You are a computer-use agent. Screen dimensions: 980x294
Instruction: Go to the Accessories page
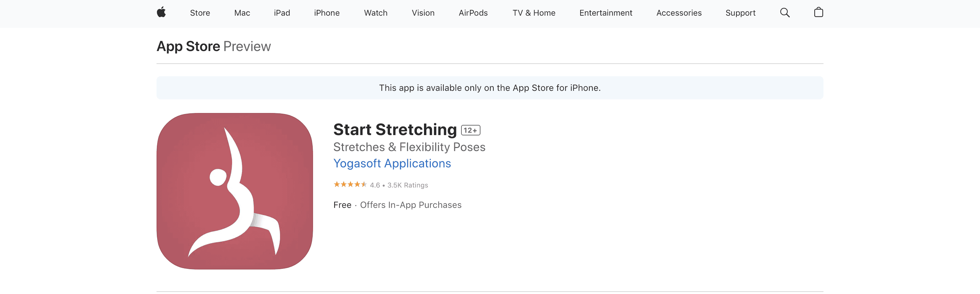pos(679,13)
